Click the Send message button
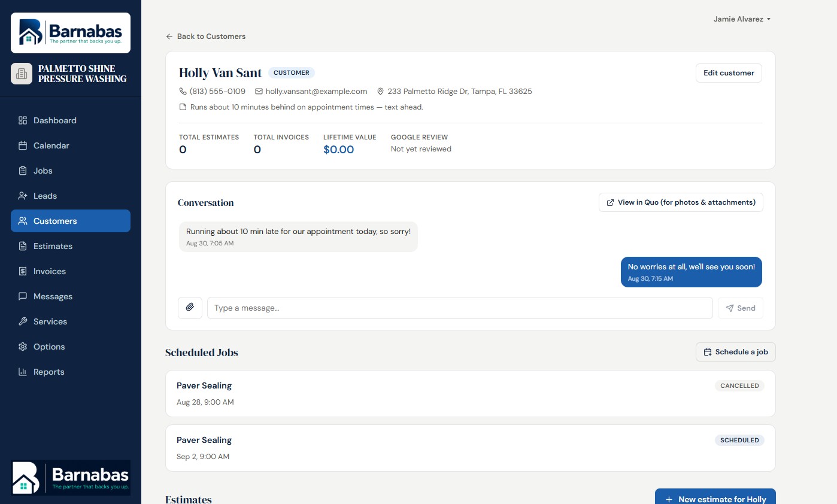This screenshot has width=837, height=504. coord(741,308)
